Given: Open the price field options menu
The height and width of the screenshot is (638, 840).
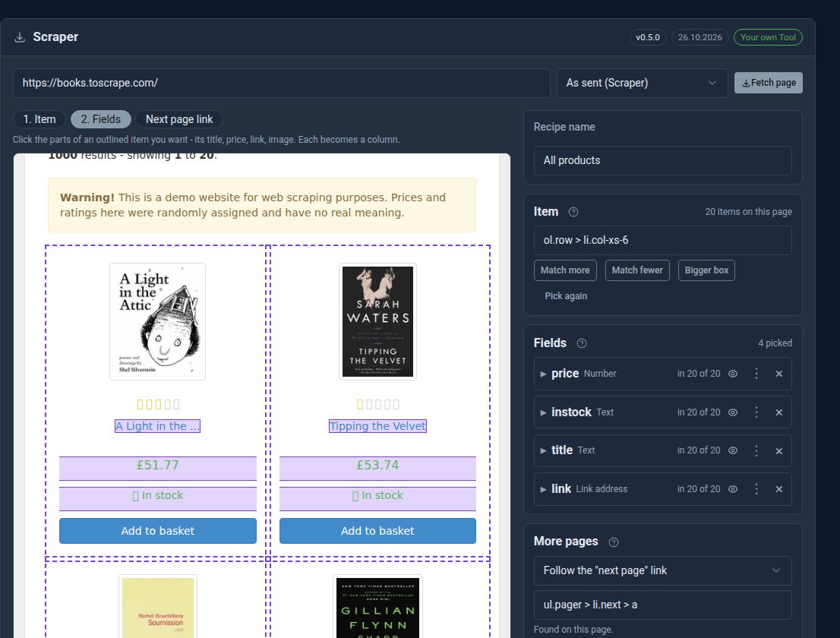Looking at the screenshot, I should click(756, 374).
